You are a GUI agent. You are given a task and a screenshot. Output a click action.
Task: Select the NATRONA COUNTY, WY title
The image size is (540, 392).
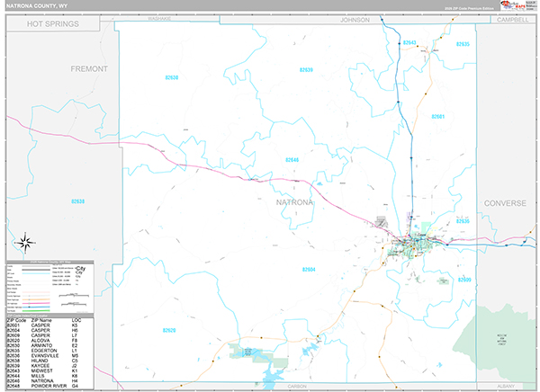[x=39, y=7]
